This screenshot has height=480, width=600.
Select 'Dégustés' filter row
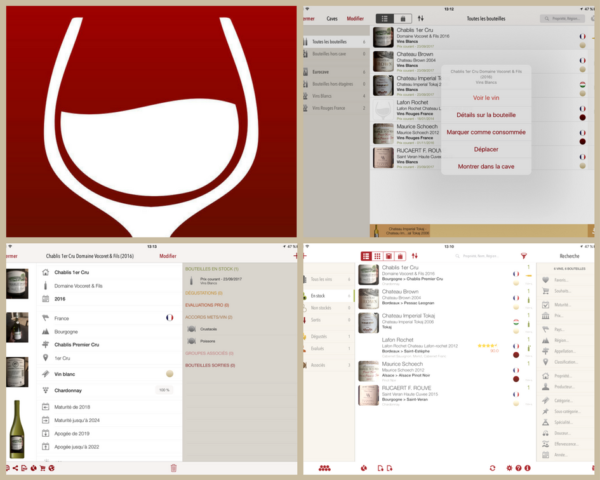coord(329,336)
